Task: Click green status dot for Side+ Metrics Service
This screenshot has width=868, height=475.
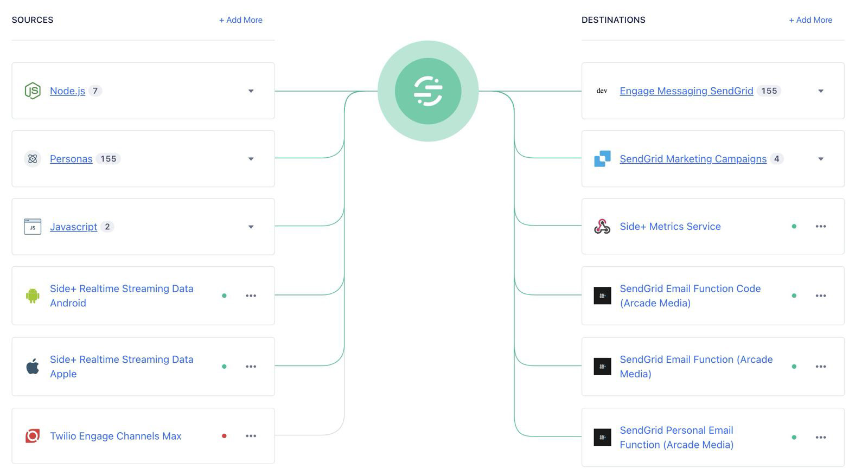Action: pyautogui.click(x=794, y=226)
